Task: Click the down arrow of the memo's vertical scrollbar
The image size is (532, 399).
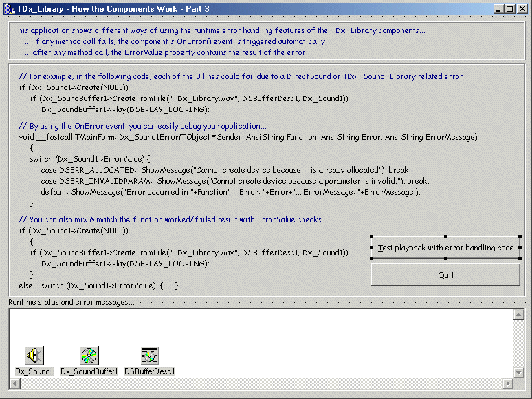Action: pos(519,372)
